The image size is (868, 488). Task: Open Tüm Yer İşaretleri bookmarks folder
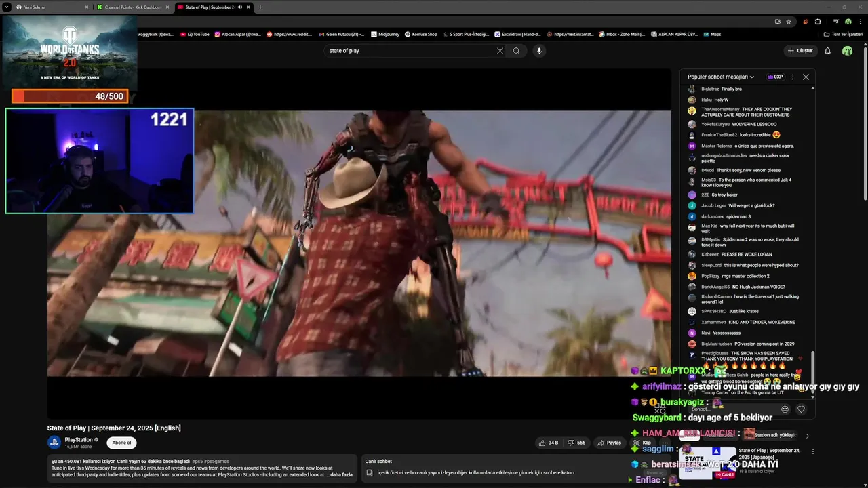pos(845,34)
